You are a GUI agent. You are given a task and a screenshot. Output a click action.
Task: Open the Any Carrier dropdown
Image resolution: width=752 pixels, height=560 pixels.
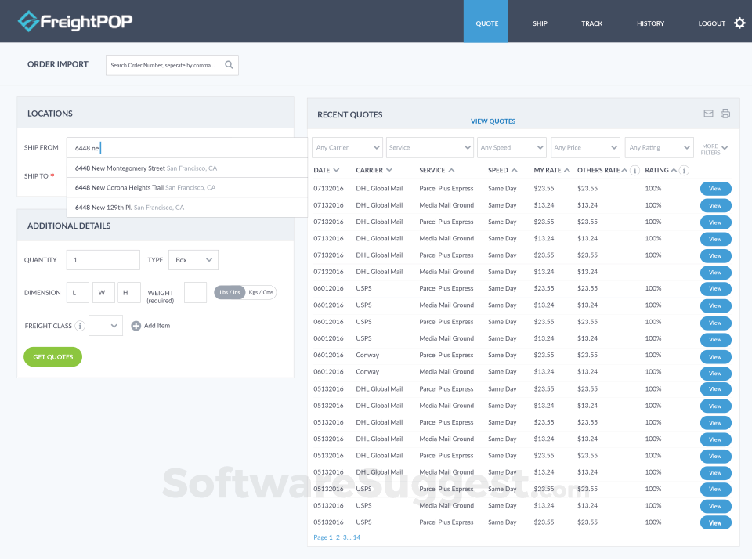(347, 147)
